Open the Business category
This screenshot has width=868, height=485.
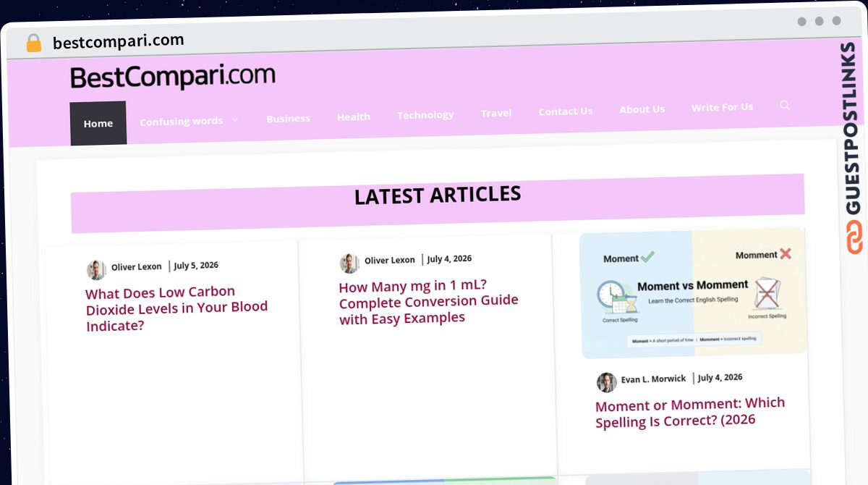(x=288, y=118)
